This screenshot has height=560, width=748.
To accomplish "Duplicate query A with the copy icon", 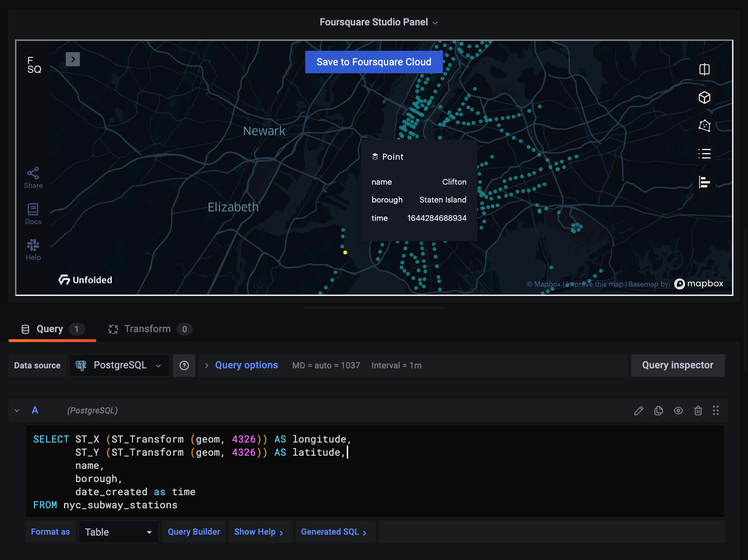I will 659,411.
